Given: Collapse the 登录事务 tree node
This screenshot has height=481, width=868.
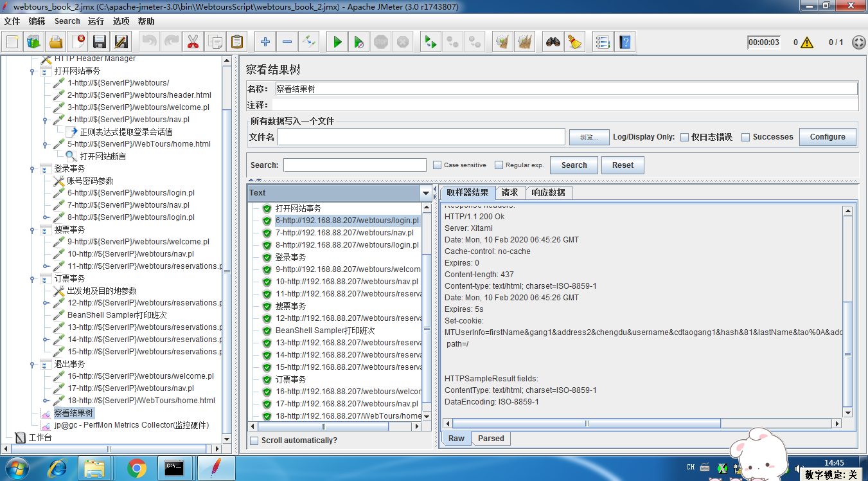Looking at the screenshot, I should (32, 168).
